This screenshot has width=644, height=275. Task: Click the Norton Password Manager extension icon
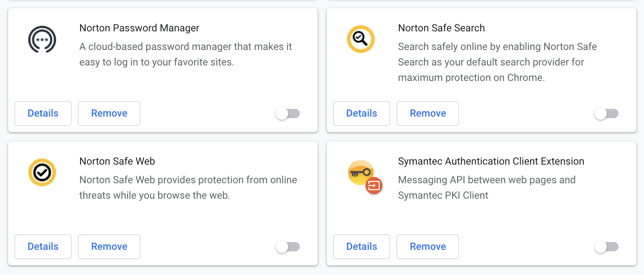coord(41,39)
